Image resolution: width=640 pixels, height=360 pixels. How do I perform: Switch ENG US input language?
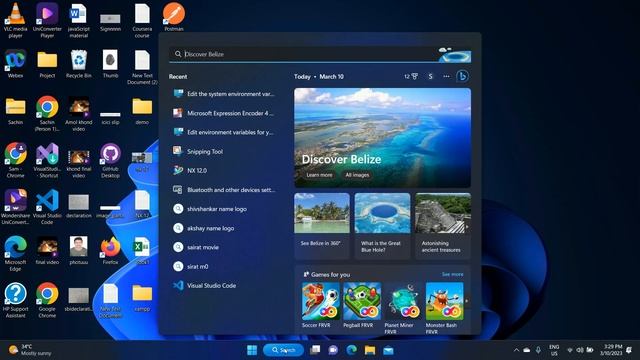click(554, 350)
